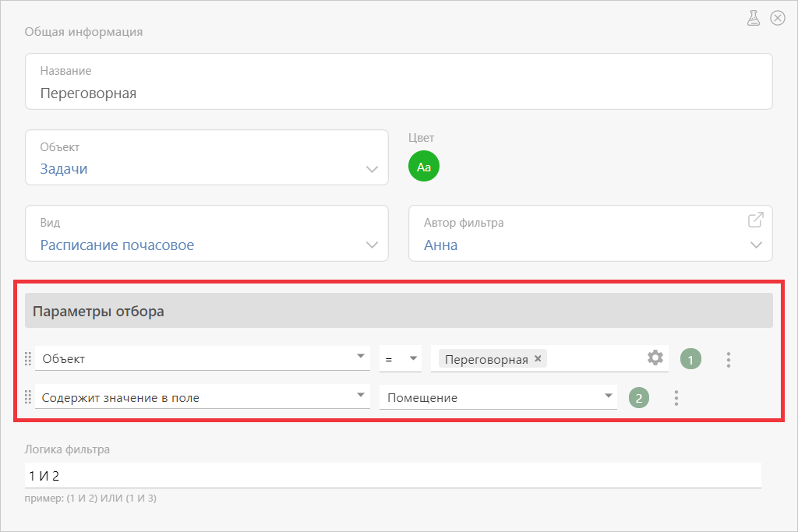
Task: Grab drag handle of Содержит значение row
Action: (x=28, y=397)
